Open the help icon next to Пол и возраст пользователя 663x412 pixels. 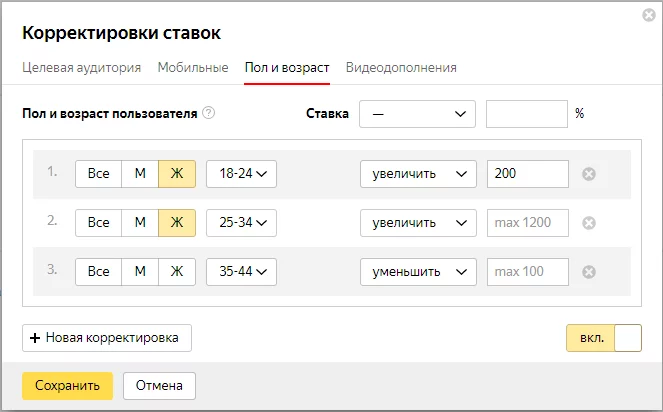click(x=208, y=113)
